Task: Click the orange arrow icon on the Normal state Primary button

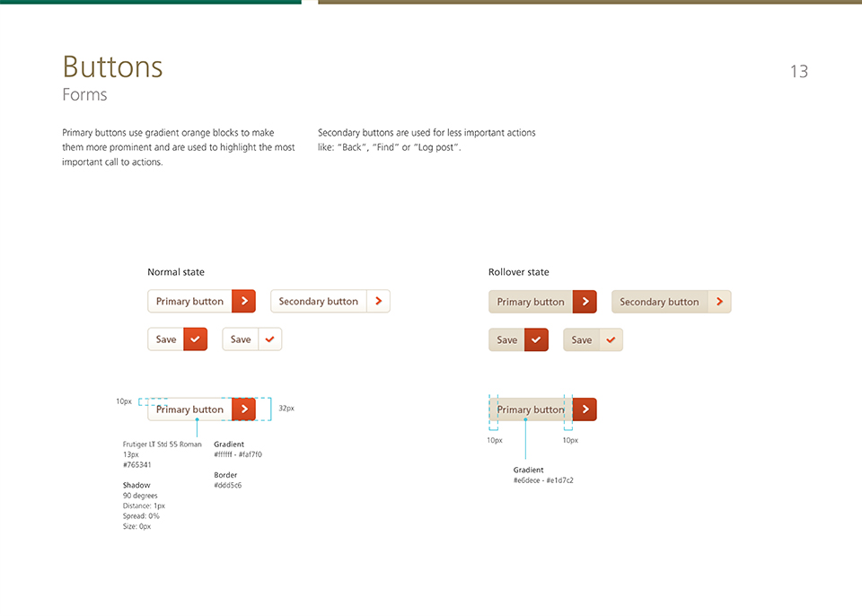Action: coord(244,302)
